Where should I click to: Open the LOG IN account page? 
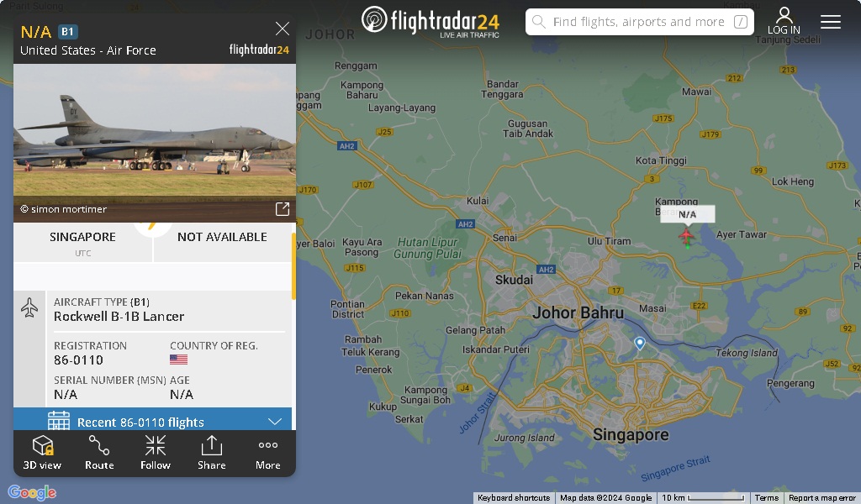point(784,21)
